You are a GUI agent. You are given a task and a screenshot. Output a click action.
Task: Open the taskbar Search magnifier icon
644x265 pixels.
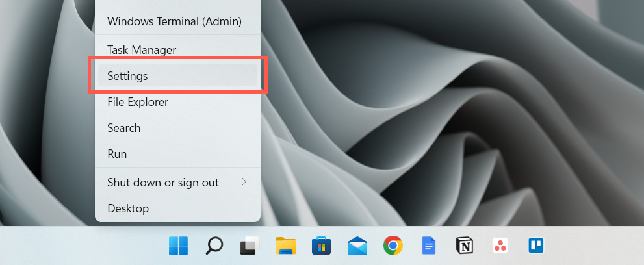[214, 246]
